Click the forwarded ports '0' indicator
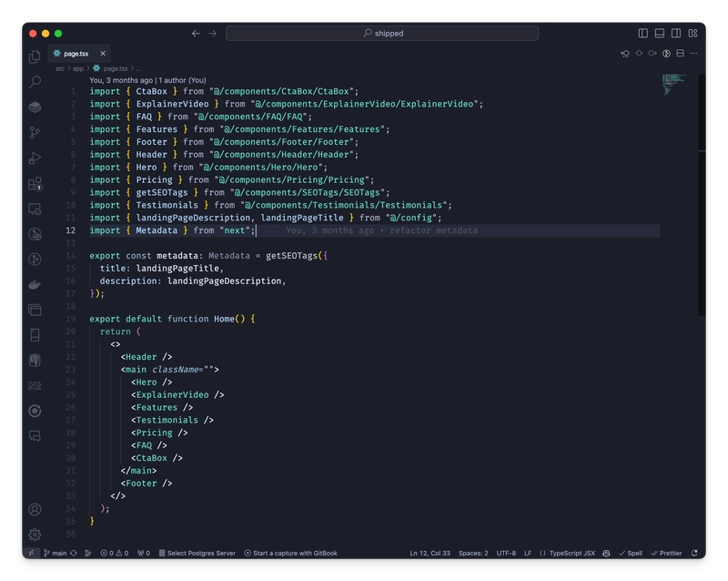This screenshot has height=581, width=728. pos(144,553)
